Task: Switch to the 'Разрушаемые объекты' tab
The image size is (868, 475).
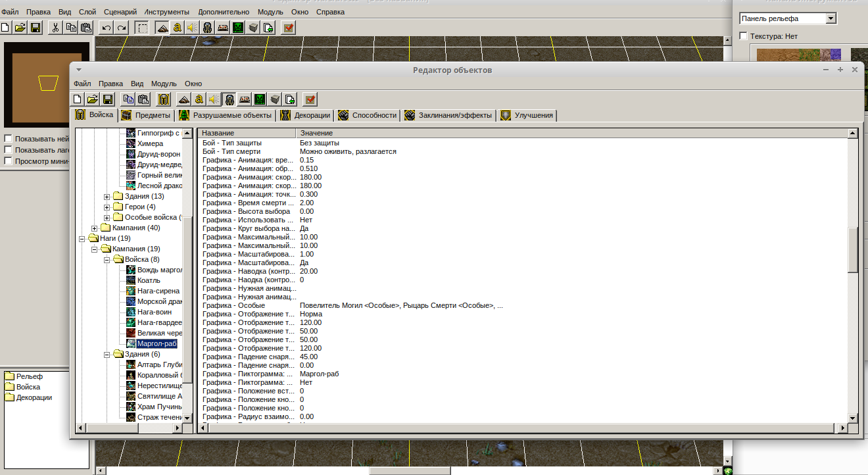Action: (226, 116)
